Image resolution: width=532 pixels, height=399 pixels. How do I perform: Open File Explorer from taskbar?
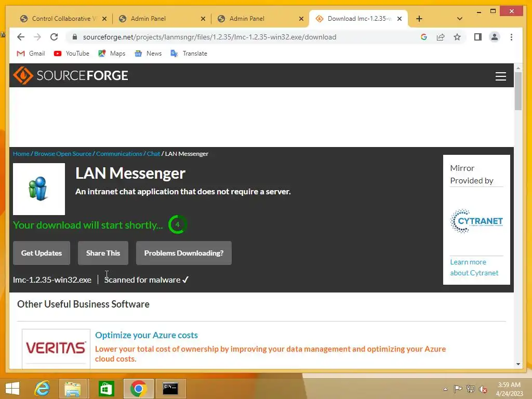click(73, 389)
